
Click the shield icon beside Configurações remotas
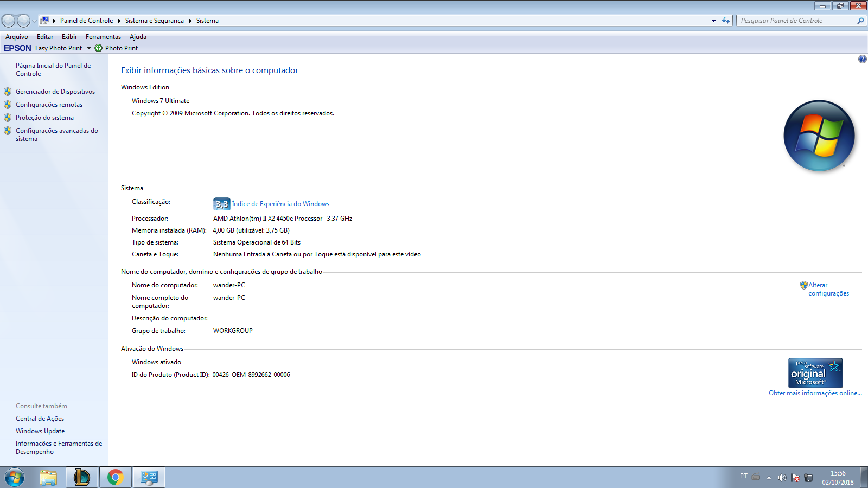point(8,105)
